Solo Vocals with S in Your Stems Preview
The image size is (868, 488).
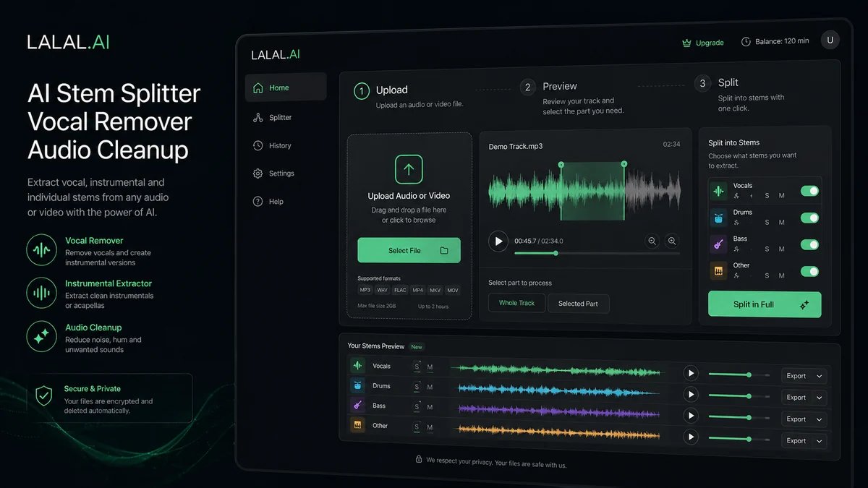pos(417,367)
